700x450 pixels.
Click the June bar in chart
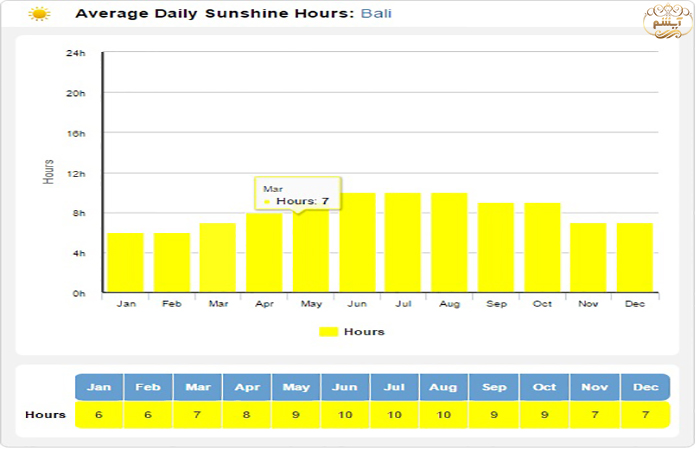pos(357,243)
